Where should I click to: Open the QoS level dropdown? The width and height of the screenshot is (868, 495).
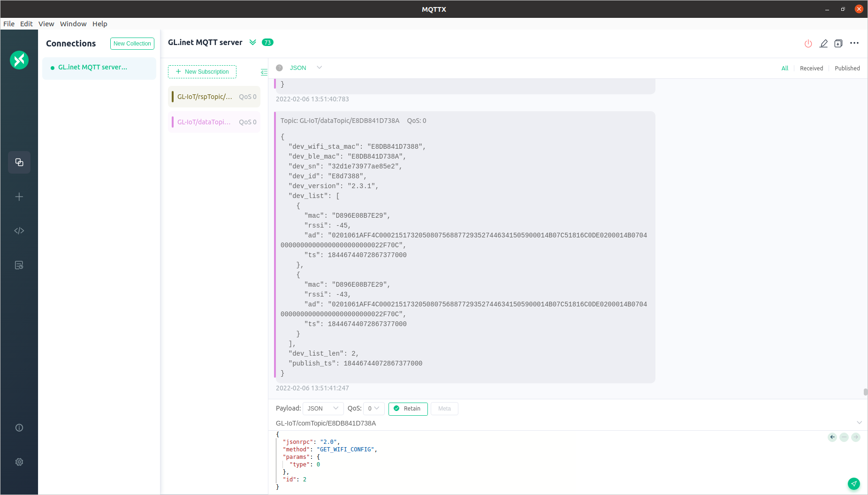click(374, 409)
